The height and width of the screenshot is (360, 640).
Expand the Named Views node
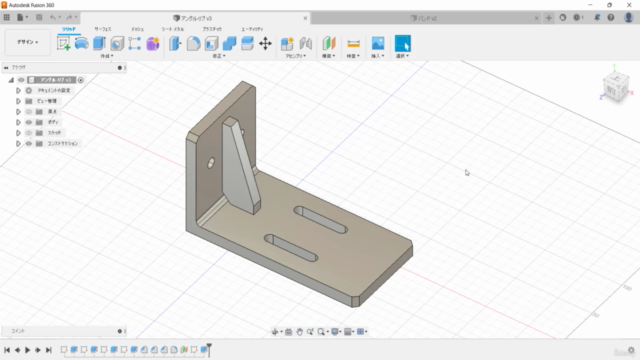[18, 101]
